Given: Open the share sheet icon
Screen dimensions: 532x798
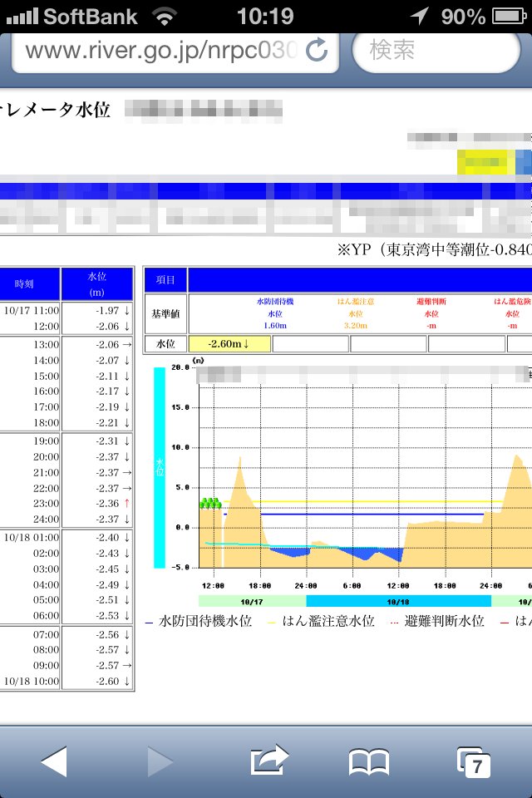Looking at the screenshot, I should [269, 760].
